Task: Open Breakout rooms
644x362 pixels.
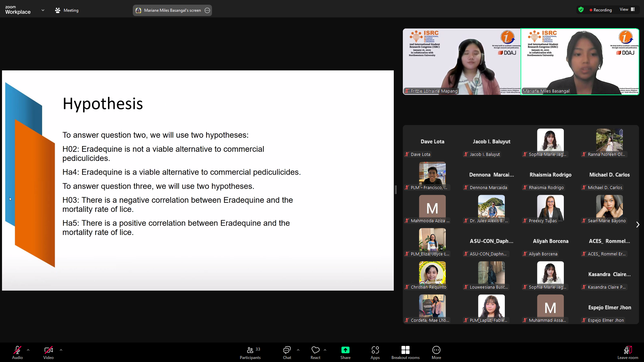Action: 405,353
